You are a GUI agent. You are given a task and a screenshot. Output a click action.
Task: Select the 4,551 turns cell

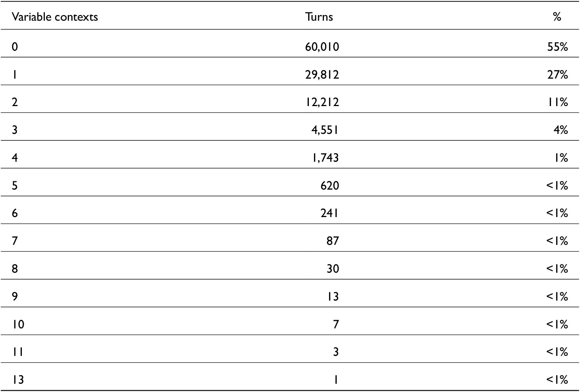pos(325,130)
